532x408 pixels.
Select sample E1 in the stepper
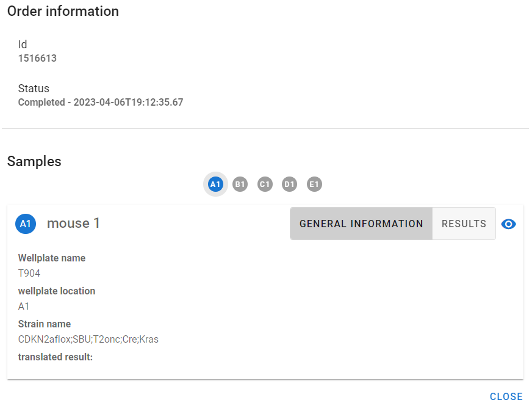click(x=314, y=184)
